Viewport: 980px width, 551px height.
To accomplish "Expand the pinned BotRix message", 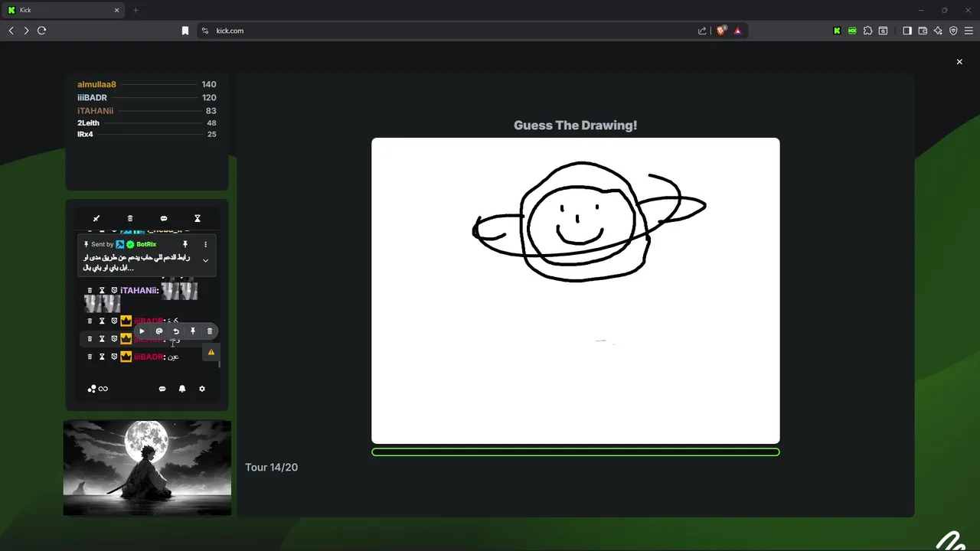I will [205, 261].
